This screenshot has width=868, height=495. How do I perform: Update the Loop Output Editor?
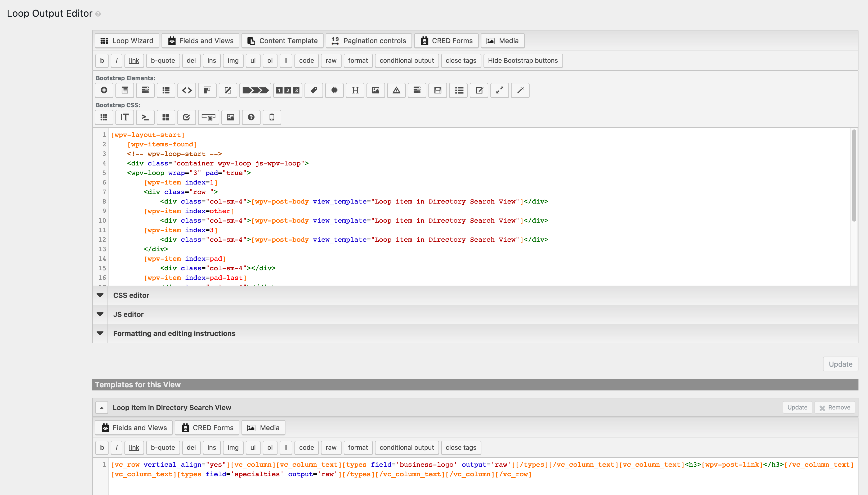coord(840,364)
